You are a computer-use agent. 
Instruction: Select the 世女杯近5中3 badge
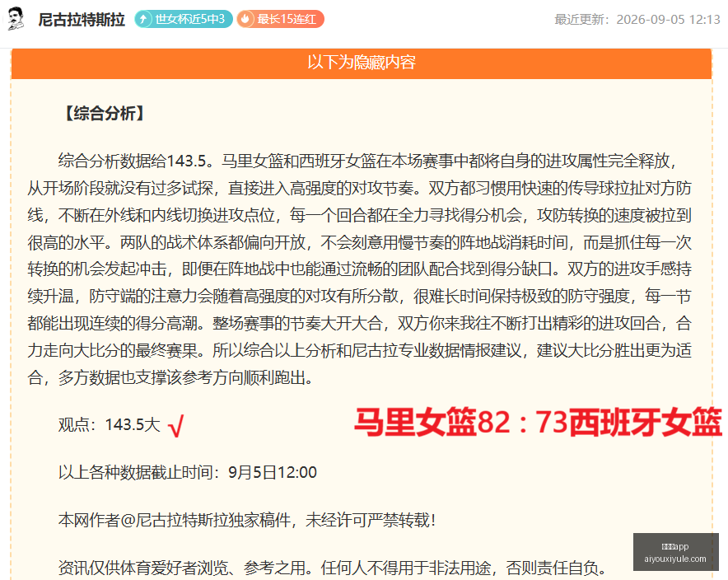pos(184,19)
